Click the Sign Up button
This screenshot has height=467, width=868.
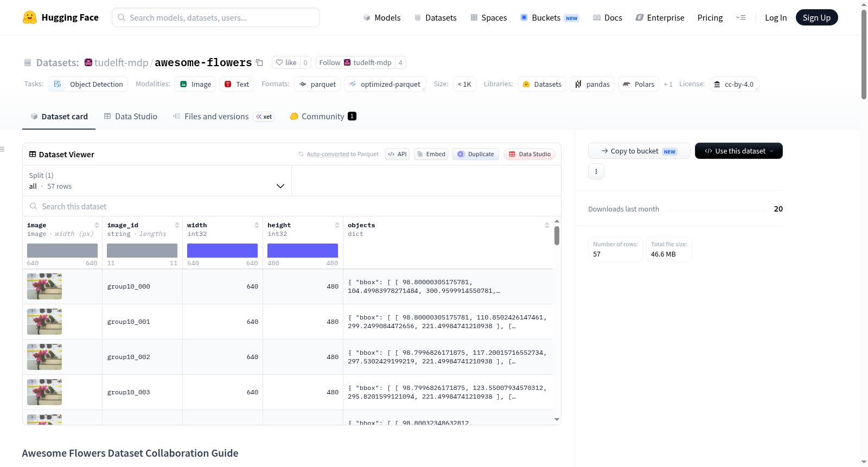[x=817, y=17]
